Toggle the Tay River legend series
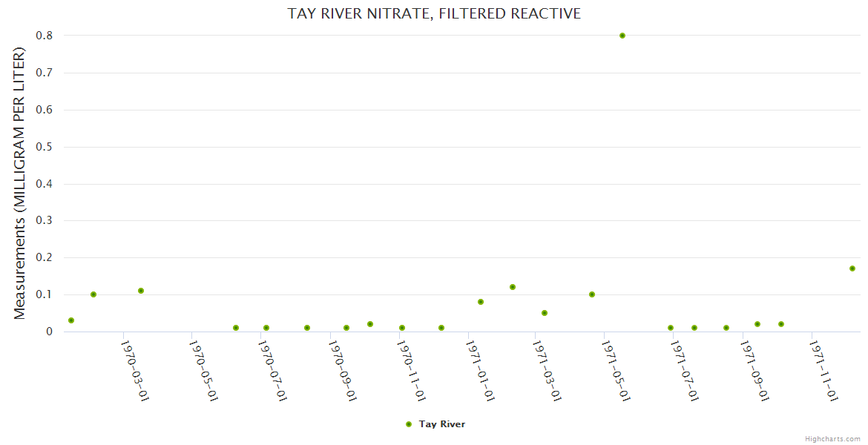This screenshot has width=868, height=445. (441, 424)
